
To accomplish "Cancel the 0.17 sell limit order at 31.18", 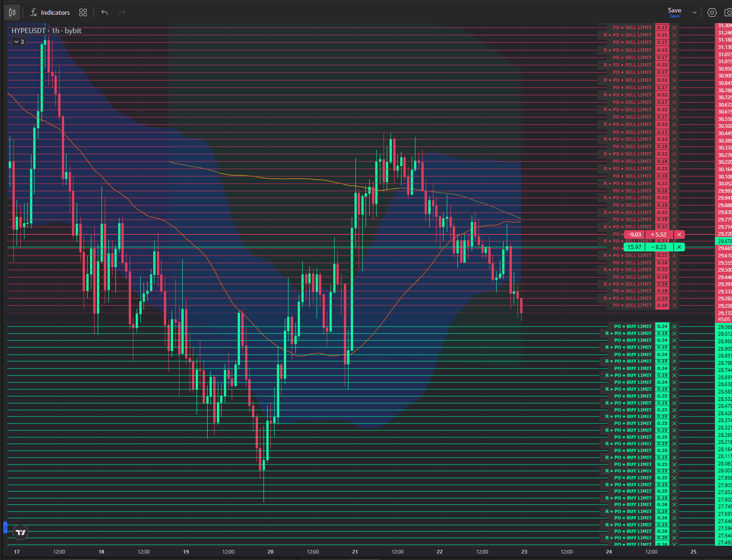I will 674,42.
